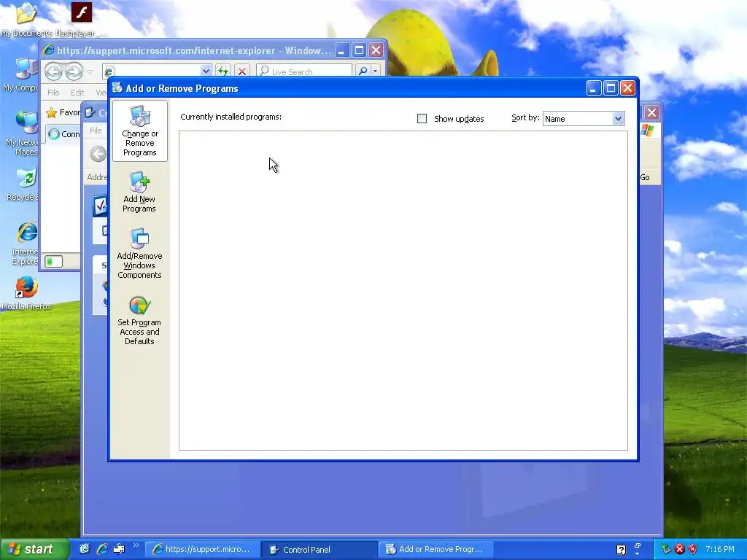
Task: Open Favorites star in Internet Explorer
Action: pyautogui.click(x=52, y=113)
